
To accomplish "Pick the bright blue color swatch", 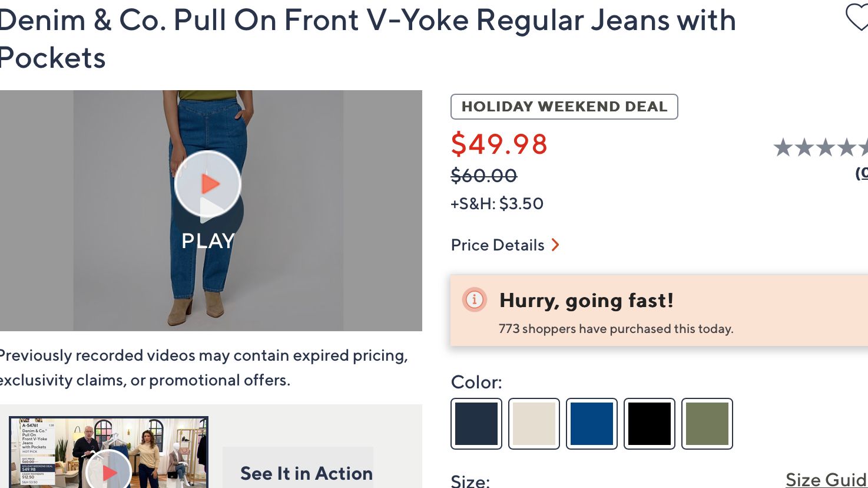I will [592, 423].
